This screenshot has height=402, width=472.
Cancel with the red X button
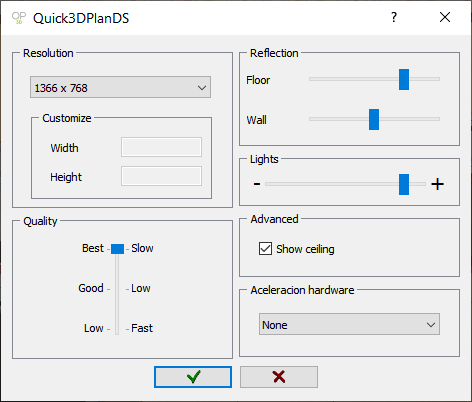279,377
